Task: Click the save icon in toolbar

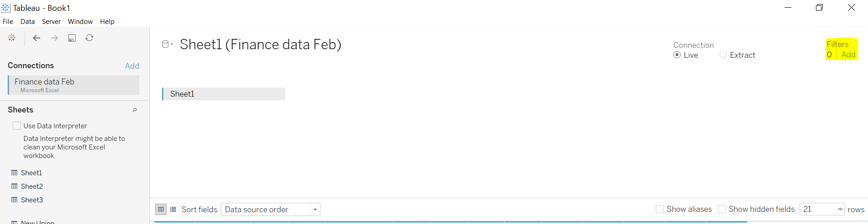Action: tap(72, 38)
